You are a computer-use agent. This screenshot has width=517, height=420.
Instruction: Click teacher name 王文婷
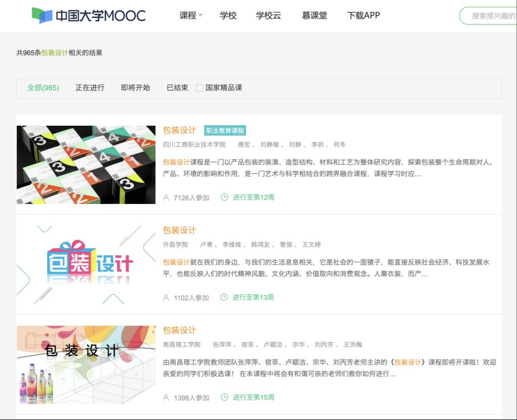coord(311,245)
